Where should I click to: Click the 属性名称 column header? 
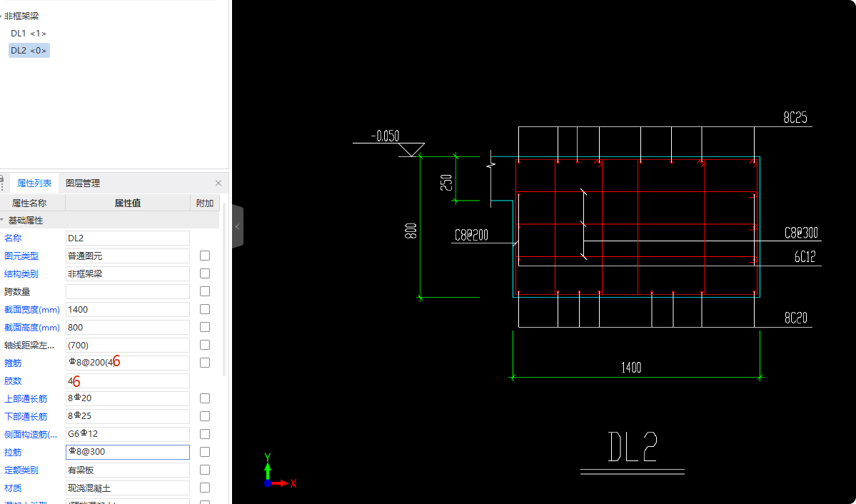click(x=29, y=203)
